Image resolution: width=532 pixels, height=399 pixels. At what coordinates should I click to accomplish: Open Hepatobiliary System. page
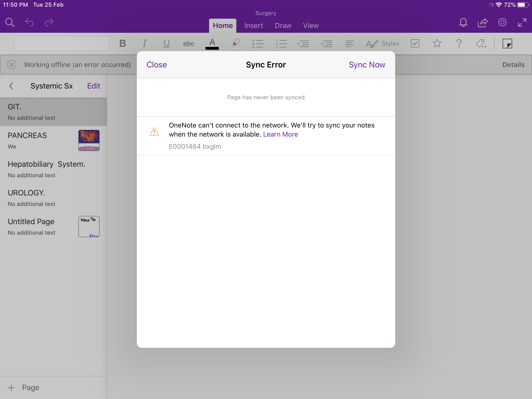53,169
